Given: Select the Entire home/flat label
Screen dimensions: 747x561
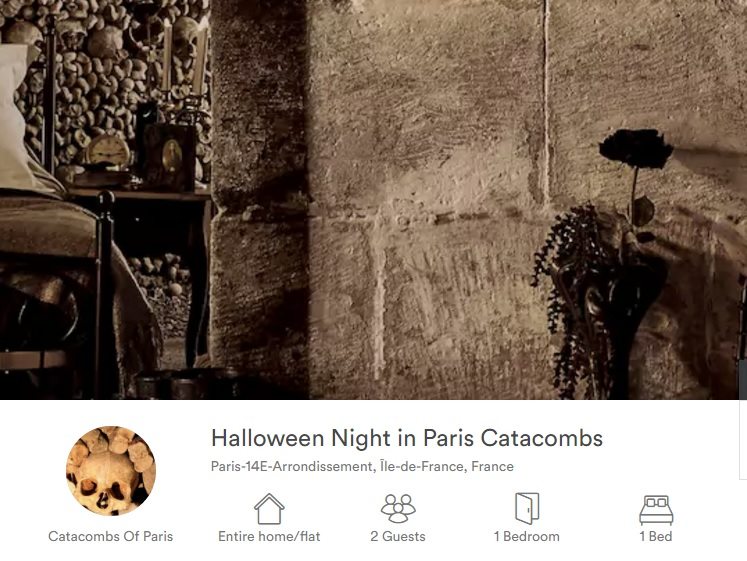Looking at the screenshot, I should tap(269, 536).
